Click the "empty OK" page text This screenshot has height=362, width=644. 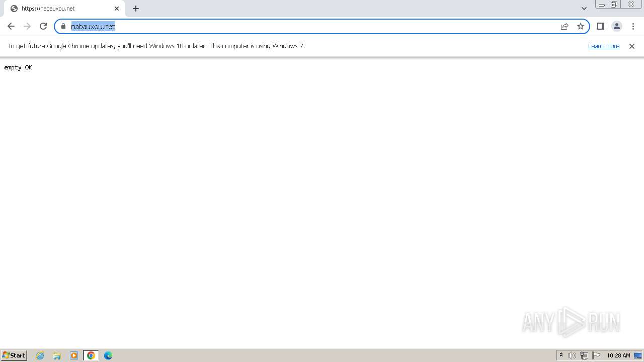click(x=18, y=67)
